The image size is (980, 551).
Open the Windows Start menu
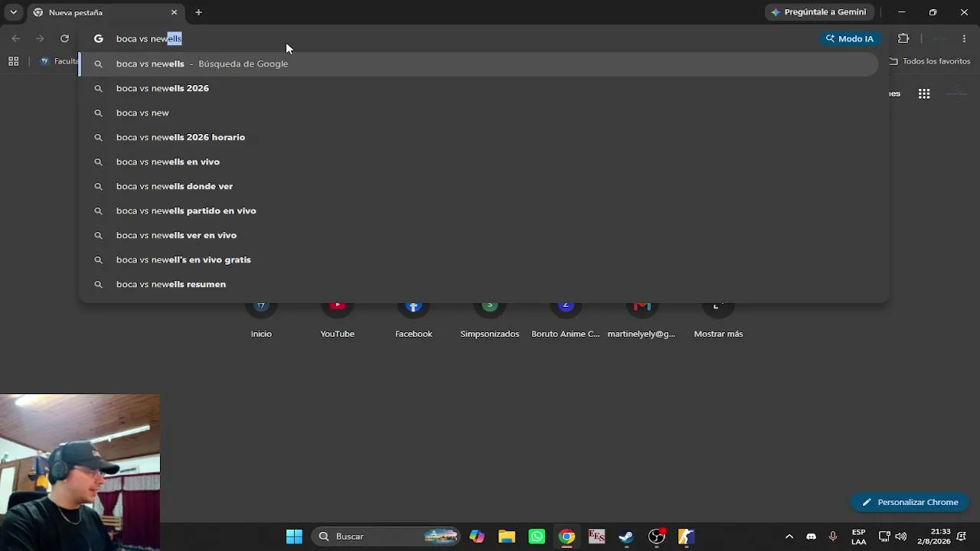pos(294,536)
